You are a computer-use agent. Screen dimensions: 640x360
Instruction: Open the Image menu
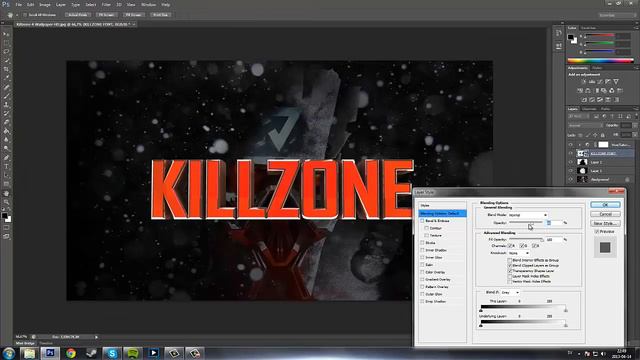(x=44, y=4)
